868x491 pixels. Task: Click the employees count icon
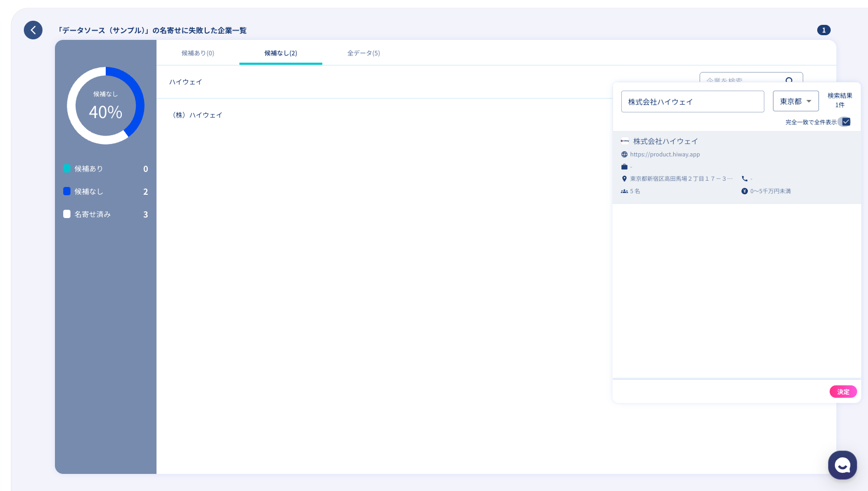coord(624,191)
